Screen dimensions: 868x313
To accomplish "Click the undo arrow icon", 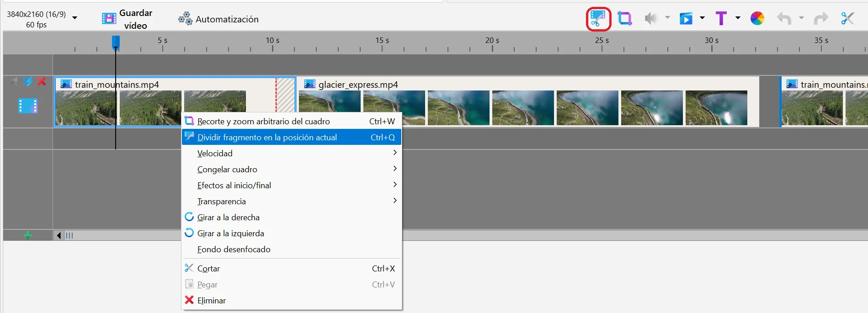I will point(784,18).
